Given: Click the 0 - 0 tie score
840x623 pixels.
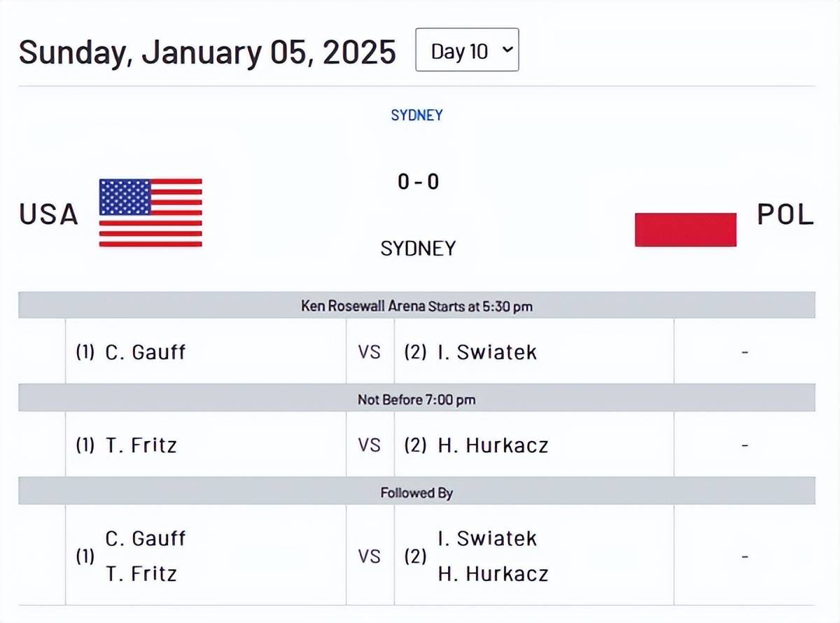Looking at the screenshot, I should (418, 182).
